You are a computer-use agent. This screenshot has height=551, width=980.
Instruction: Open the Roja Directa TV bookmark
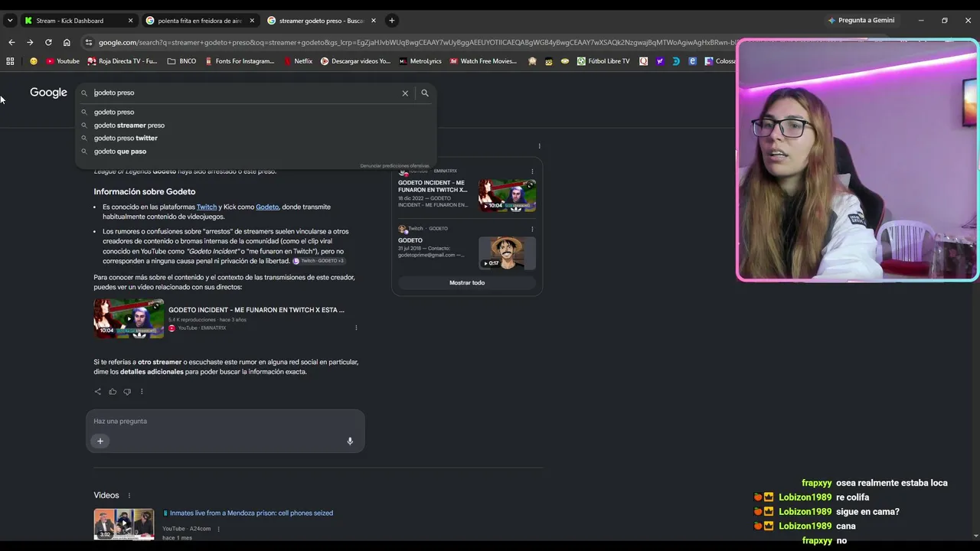click(x=122, y=61)
